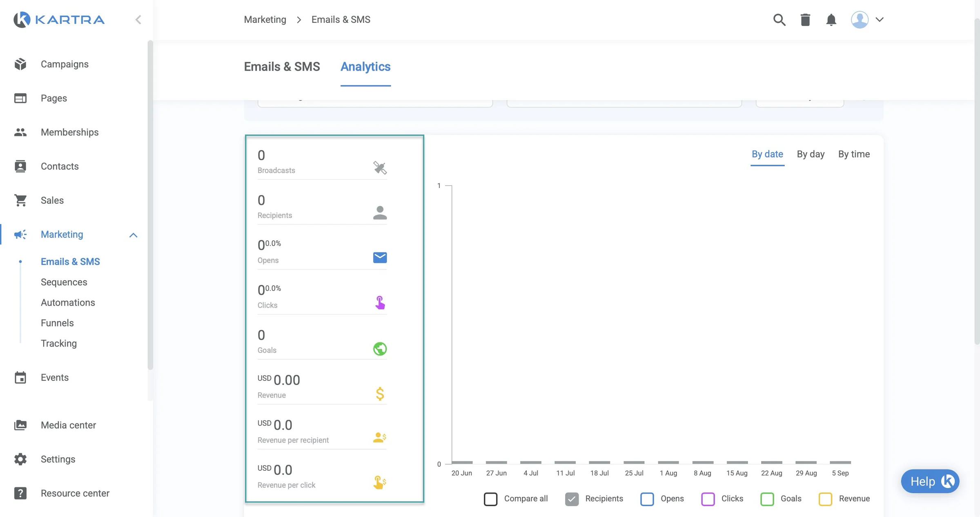The width and height of the screenshot is (980, 517).
Task: Click the Opens envelope icon
Action: [380, 257]
